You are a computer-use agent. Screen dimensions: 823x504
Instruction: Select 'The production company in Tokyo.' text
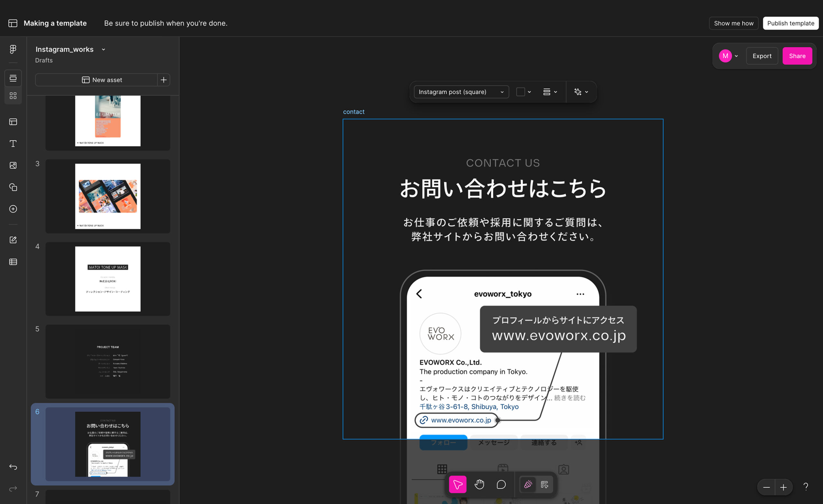(473, 372)
